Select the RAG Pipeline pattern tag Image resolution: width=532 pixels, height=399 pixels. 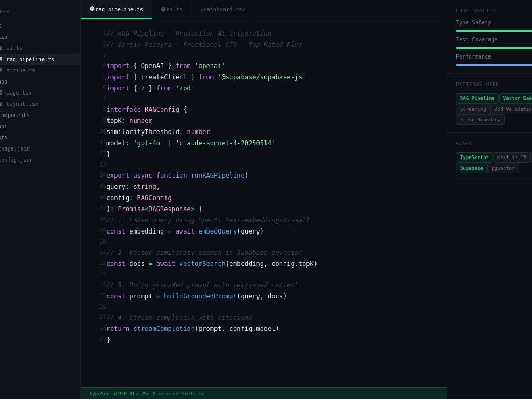pos(477,98)
